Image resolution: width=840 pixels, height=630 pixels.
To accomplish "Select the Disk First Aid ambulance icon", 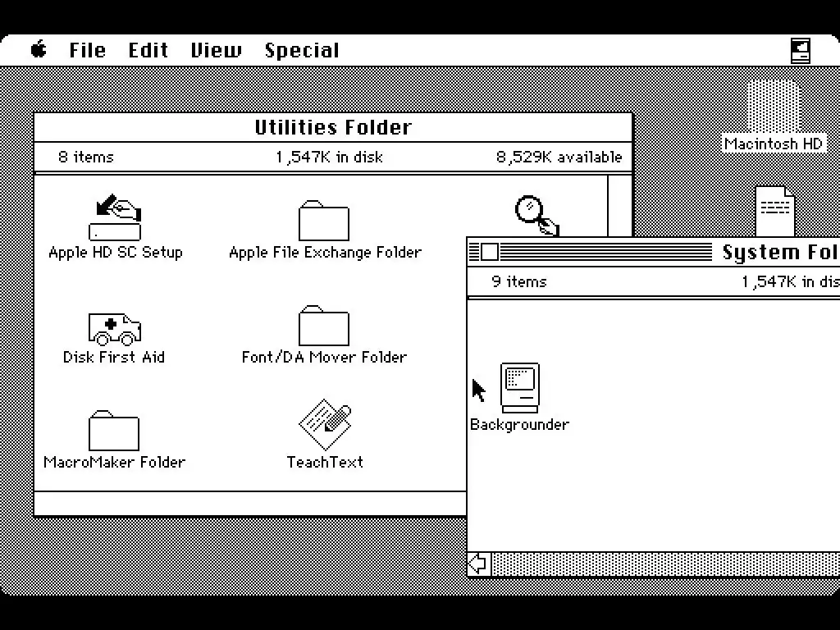I will 115,328.
